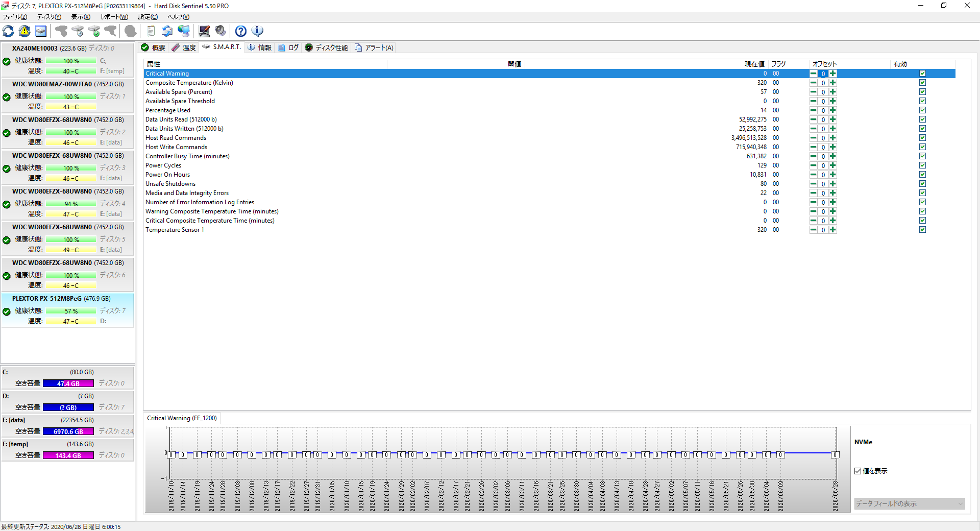The image size is (980, 531).
Task: Open the レポート menu
Action: (114, 17)
